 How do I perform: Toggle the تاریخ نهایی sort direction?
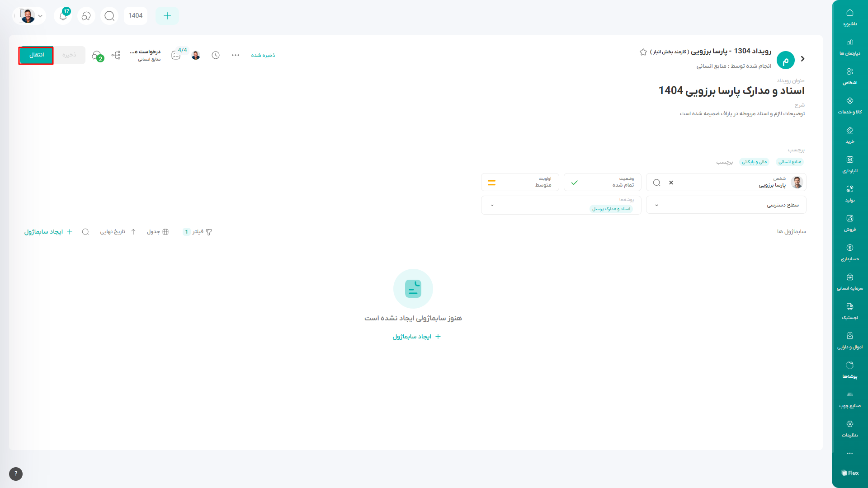coord(133,232)
